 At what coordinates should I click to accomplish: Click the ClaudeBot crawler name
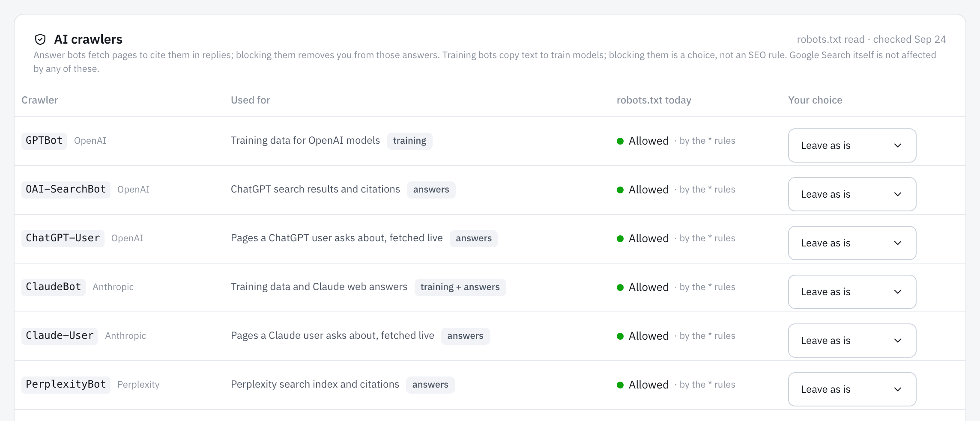54,287
